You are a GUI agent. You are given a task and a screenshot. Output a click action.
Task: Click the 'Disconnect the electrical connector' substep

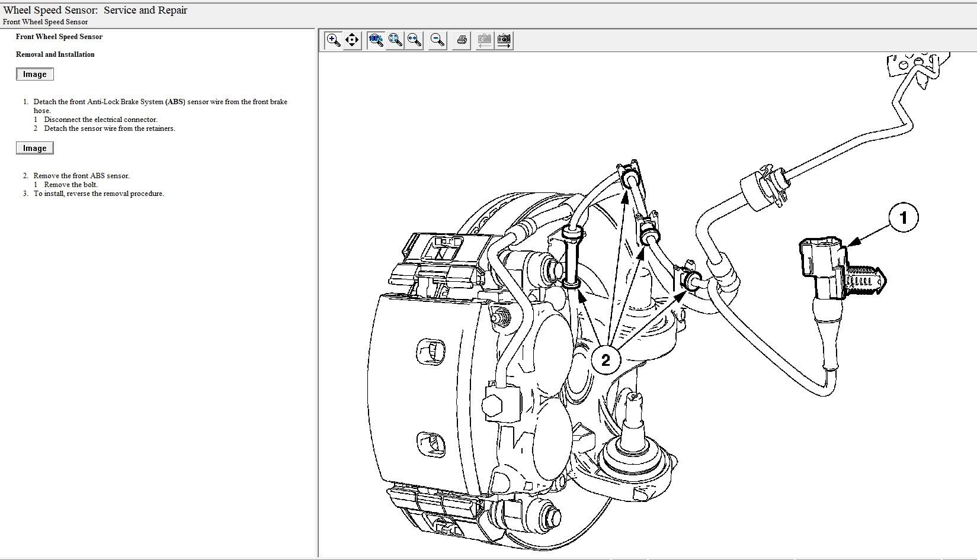[101, 120]
